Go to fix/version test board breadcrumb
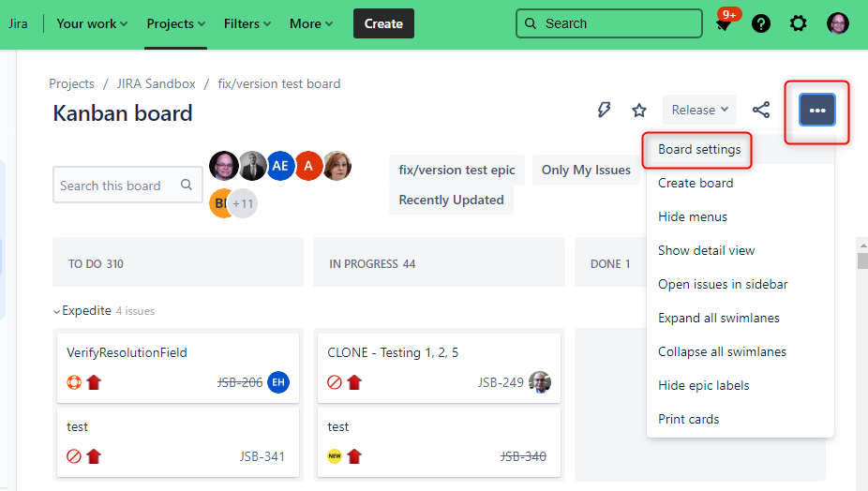Image resolution: width=868 pixels, height=491 pixels. point(279,83)
